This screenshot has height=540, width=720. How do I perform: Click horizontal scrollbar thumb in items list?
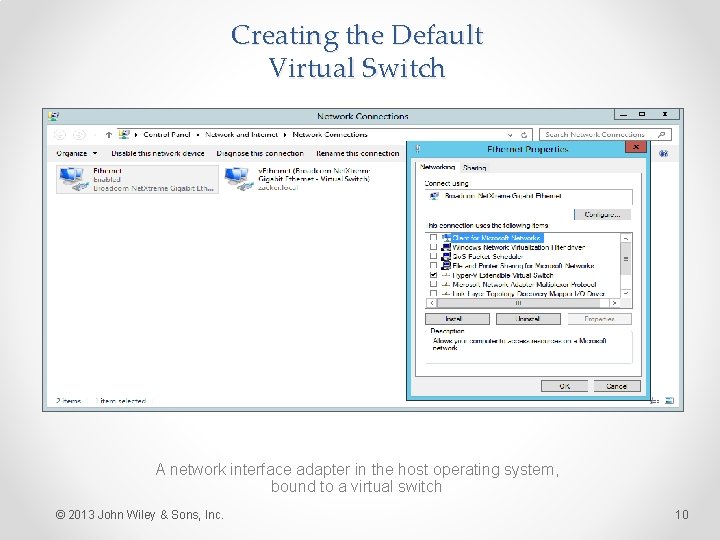pos(518,303)
